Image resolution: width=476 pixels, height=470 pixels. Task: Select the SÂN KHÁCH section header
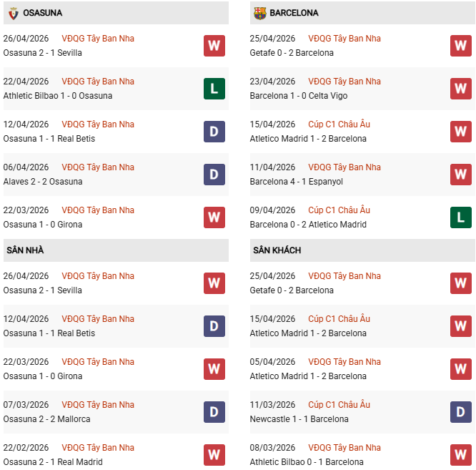tap(362, 250)
